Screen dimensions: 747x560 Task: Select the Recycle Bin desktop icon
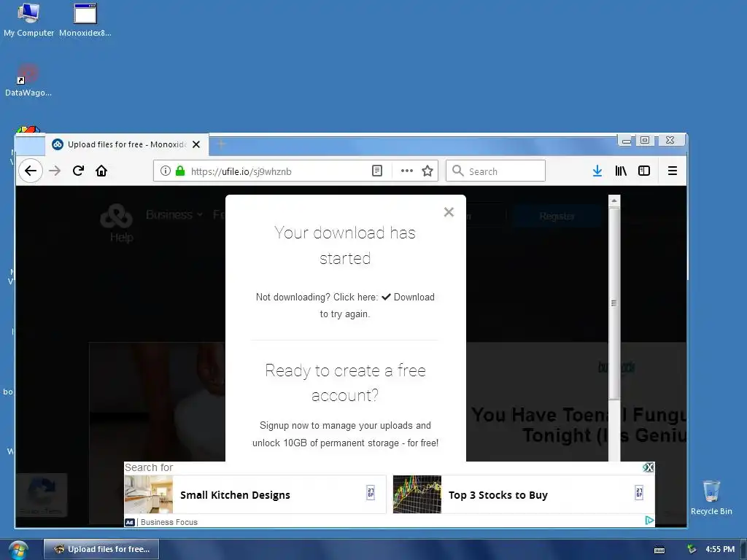click(711, 497)
